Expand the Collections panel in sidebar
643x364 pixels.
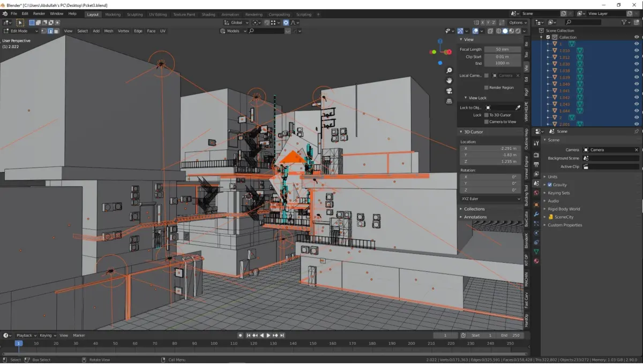coord(474,209)
